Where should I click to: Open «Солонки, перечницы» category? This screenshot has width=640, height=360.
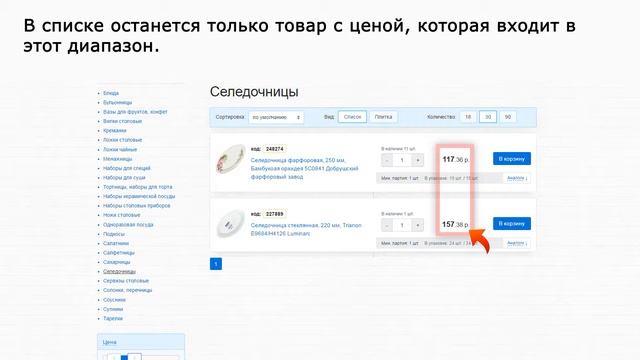tap(127, 290)
